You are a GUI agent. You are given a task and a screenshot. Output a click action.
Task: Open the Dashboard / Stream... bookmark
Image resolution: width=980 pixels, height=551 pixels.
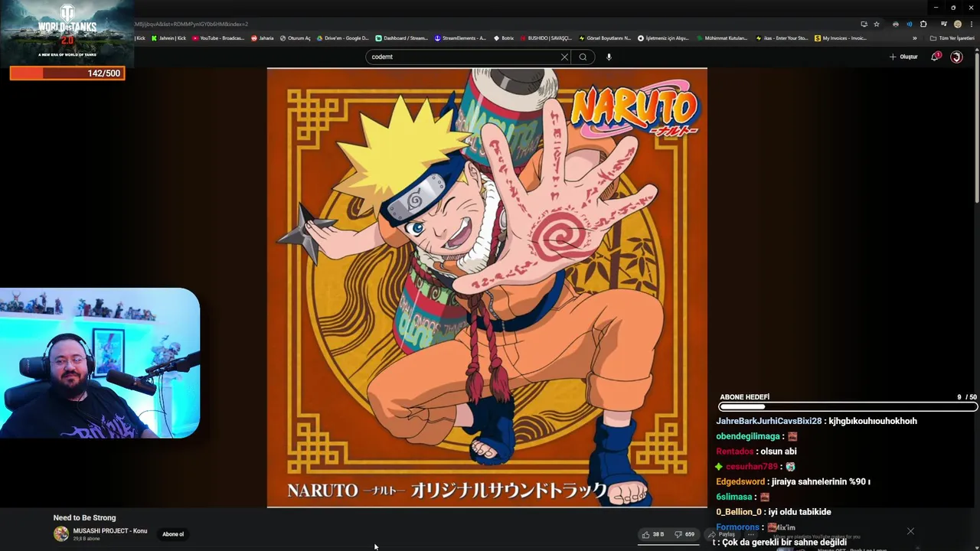[x=401, y=38]
